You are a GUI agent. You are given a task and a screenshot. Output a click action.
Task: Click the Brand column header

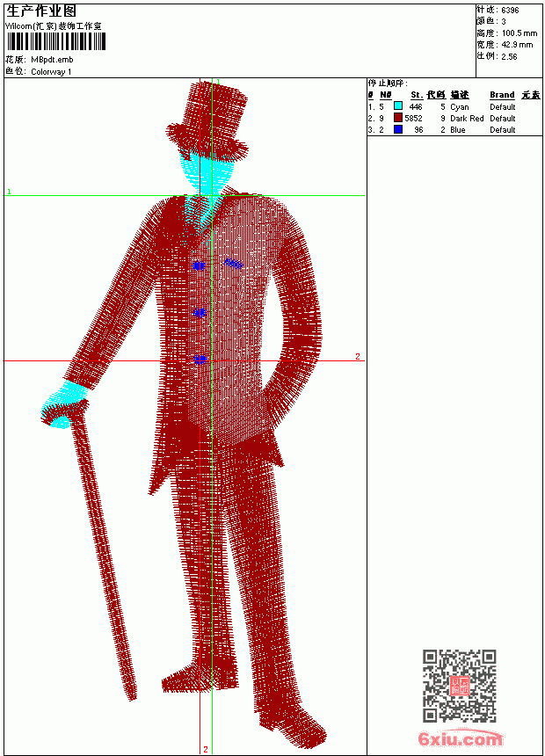pos(502,95)
